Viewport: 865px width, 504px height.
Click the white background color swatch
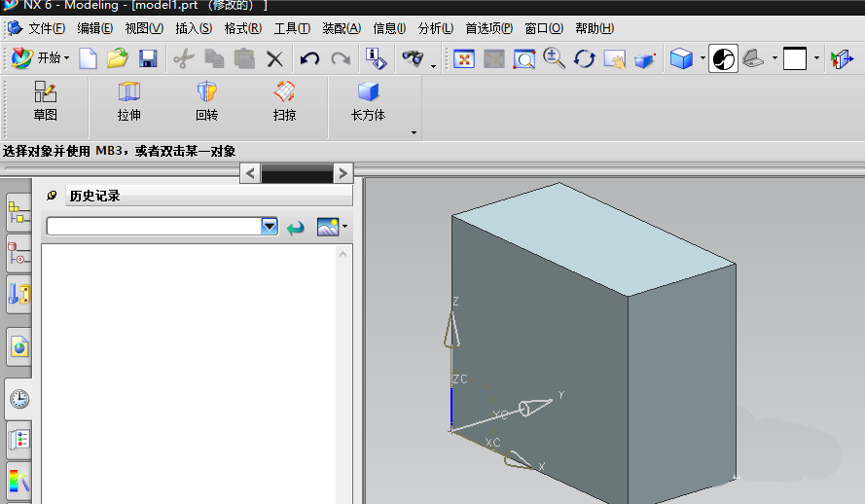(x=795, y=59)
